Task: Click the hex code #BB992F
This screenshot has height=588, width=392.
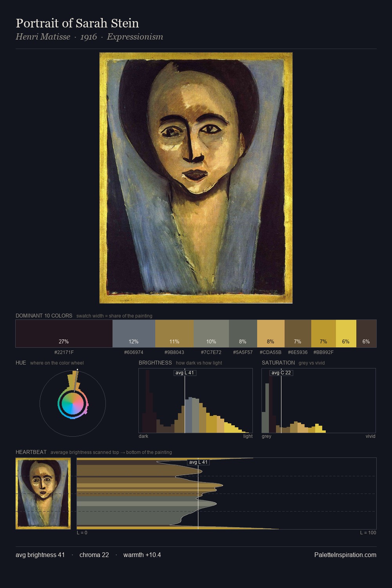Action: [323, 352]
